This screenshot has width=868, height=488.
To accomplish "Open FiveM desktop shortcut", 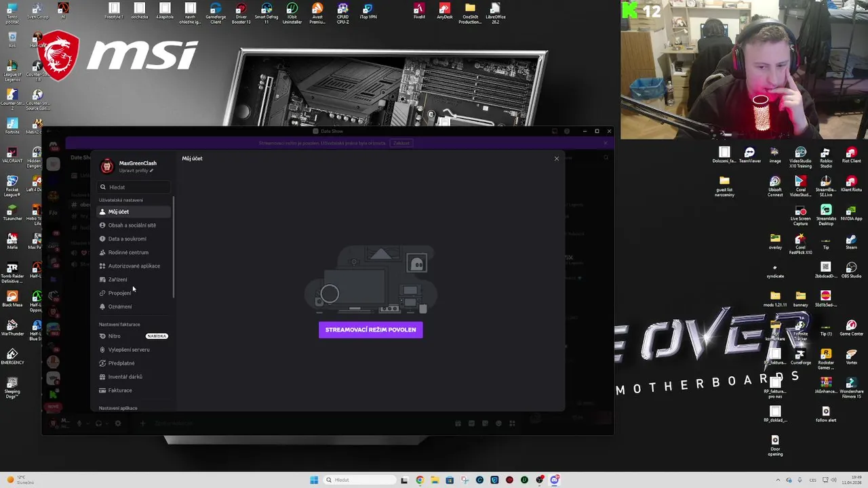I will [x=419, y=12].
